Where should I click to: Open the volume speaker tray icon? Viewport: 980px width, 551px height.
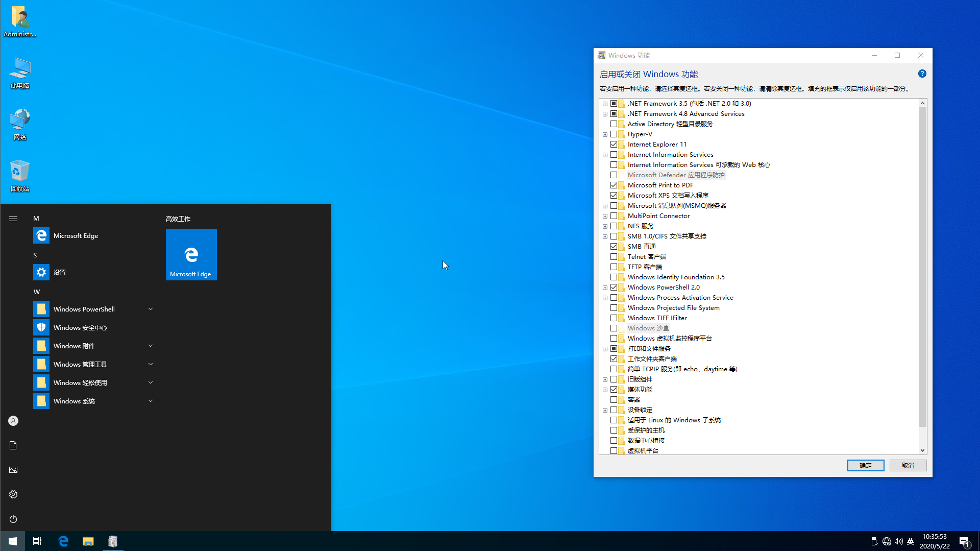(x=899, y=541)
